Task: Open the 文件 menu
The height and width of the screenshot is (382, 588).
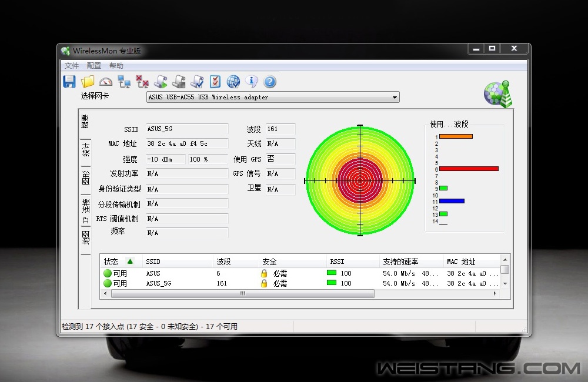Action: coord(72,66)
